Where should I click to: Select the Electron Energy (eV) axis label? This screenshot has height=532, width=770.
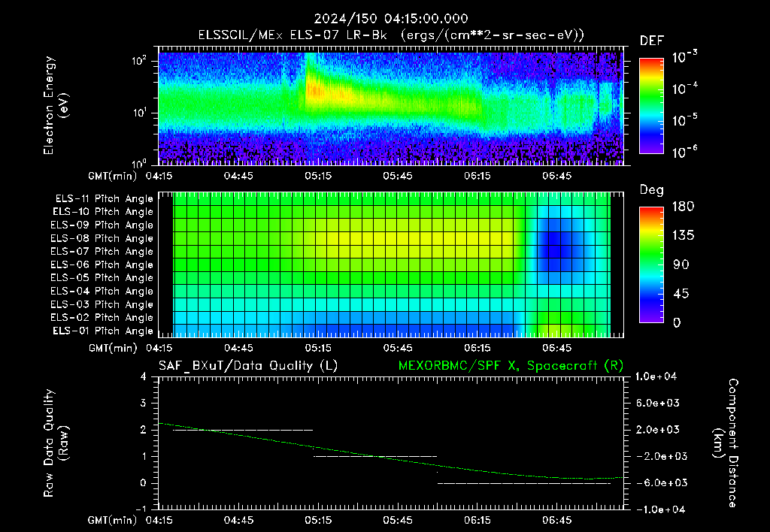56,105
